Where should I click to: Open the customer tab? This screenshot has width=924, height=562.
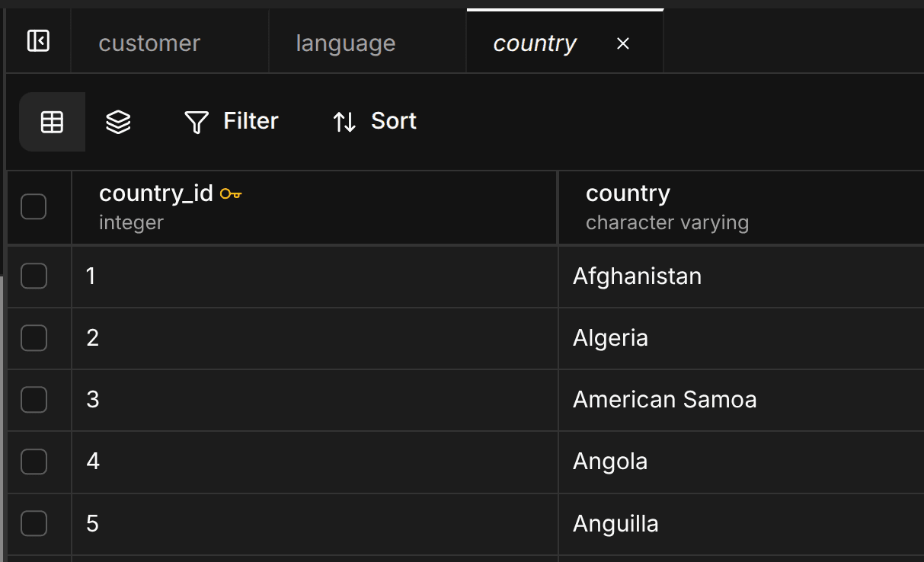[149, 43]
